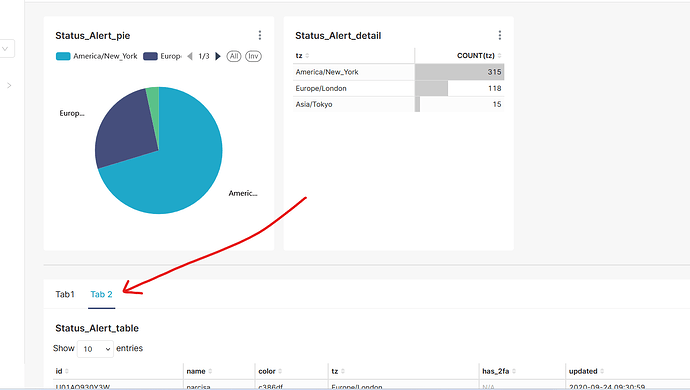Click the Status_Alert_table heading
This screenshot has width=690, height=390.
(x=97, y=328)
